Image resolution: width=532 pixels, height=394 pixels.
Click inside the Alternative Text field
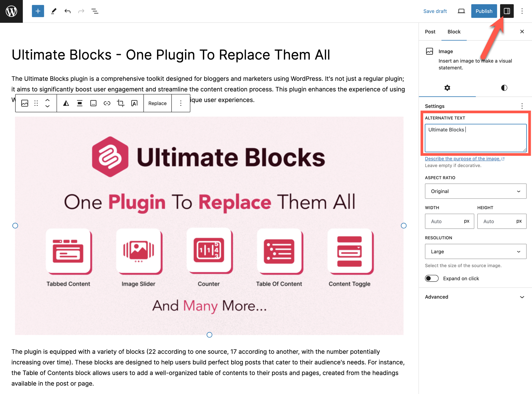(475, 138)
